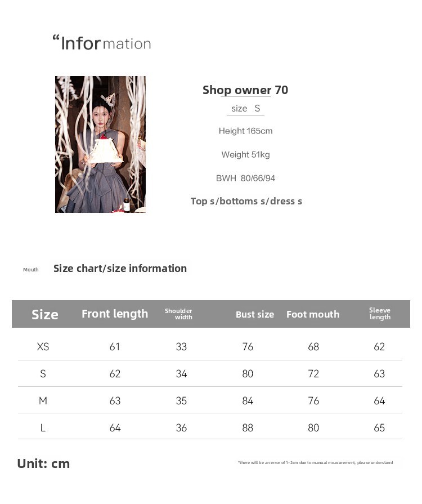Click the Unit: cm label
Image resolution: width=422 pixels, height=504 pixels.
click(x=43, y=463)
